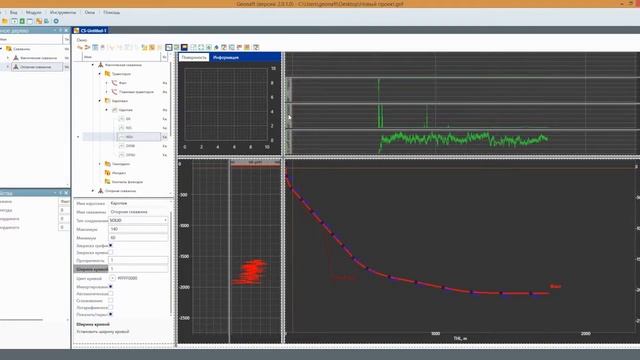The width and height of the screenshot is (640, 360).
Task: Select the Плановая траектория tree row
Action: [x=136, y=92]
